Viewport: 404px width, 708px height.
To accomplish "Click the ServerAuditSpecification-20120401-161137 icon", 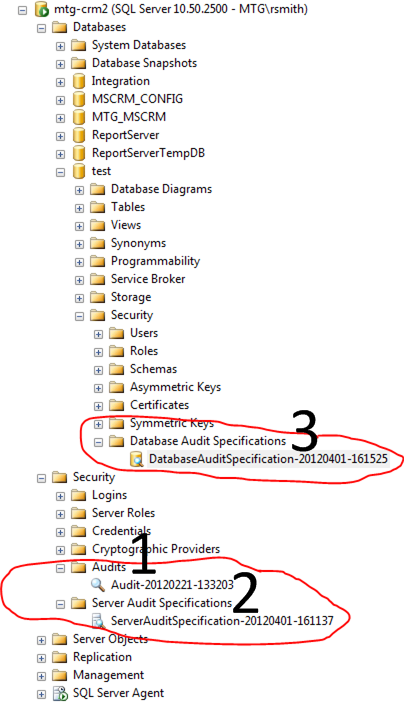I will click(x=98, y=621).
